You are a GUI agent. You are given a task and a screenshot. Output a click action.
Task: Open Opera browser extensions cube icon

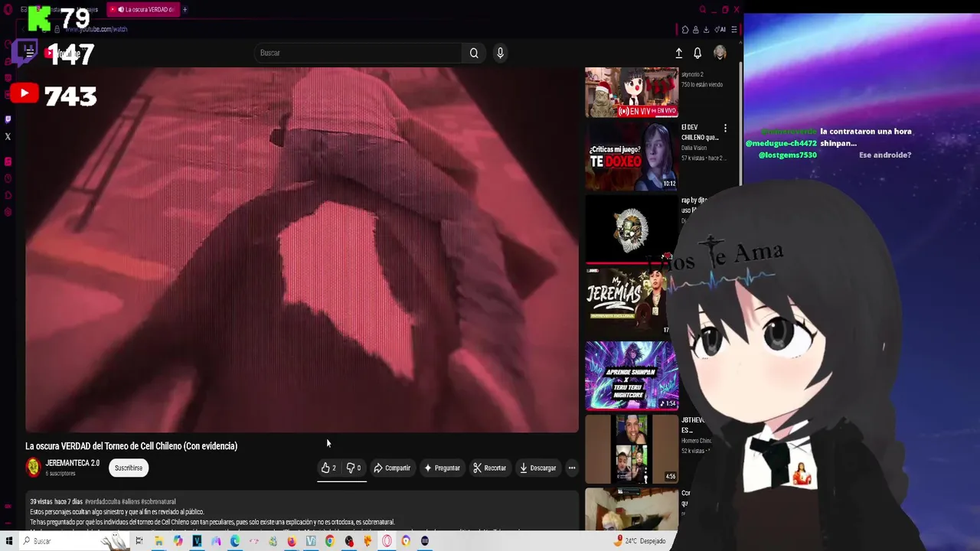685,30
